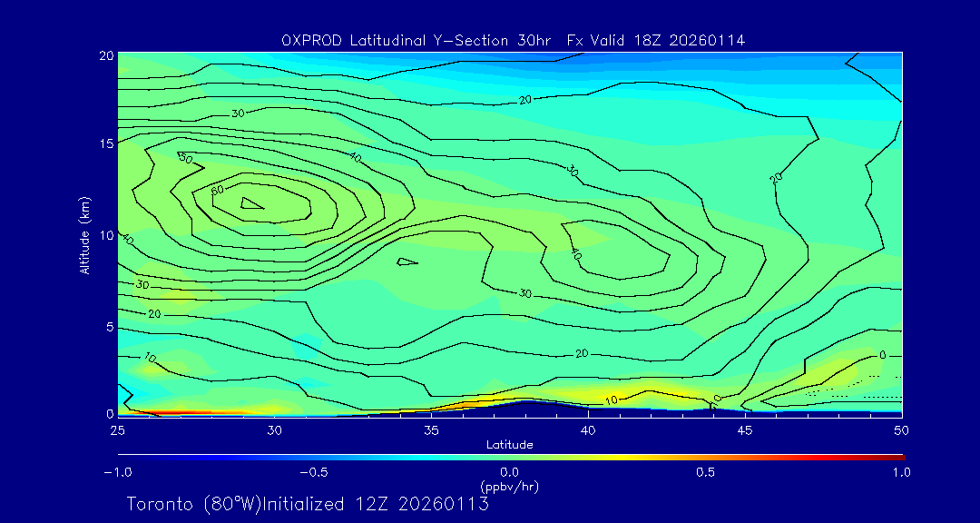Click the small triangular contour inside the 60 contour
This screenshot has height=523, width=980.
point(251,203)
